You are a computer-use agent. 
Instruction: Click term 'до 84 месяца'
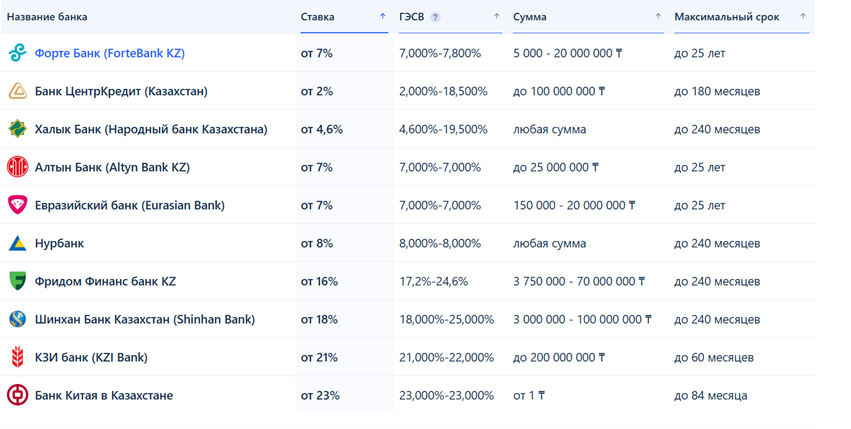point(710,395)
